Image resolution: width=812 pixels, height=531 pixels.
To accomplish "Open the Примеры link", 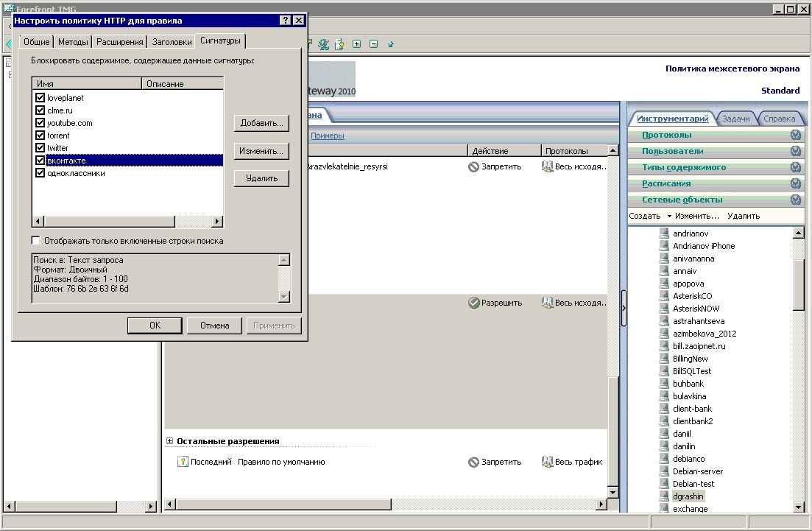I will pyautogui.click(x=327, y=136).
